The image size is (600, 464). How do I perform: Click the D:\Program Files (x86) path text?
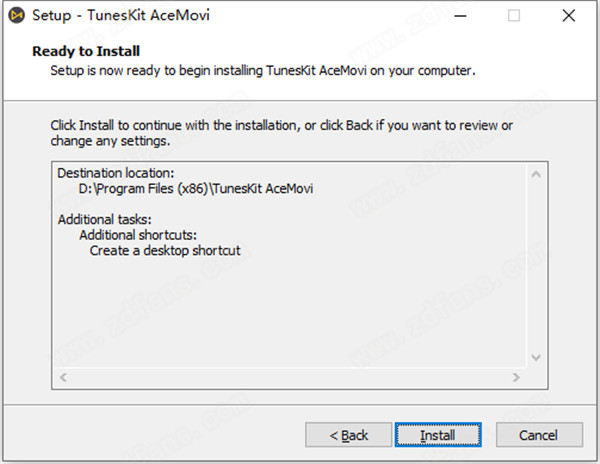196,188
